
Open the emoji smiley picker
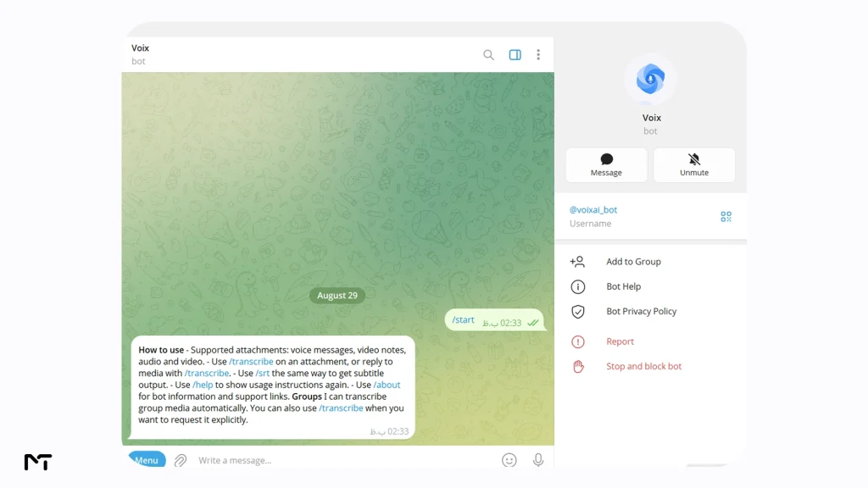pos(509,460)
